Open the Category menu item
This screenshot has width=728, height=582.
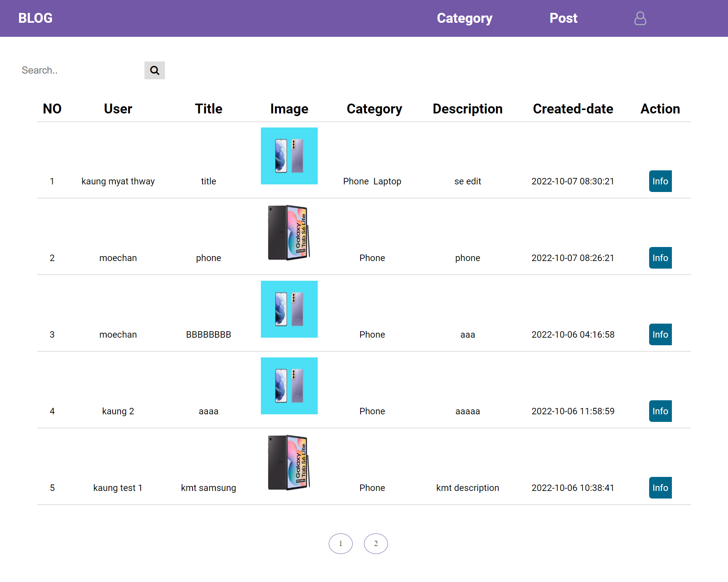pyautogui.click(x=464, y=18)
